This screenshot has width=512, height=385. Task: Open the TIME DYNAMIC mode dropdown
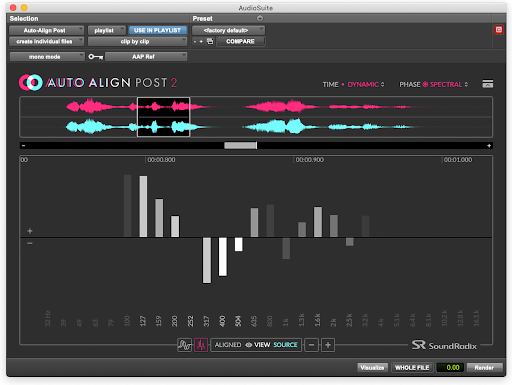(x=366, y=84)
